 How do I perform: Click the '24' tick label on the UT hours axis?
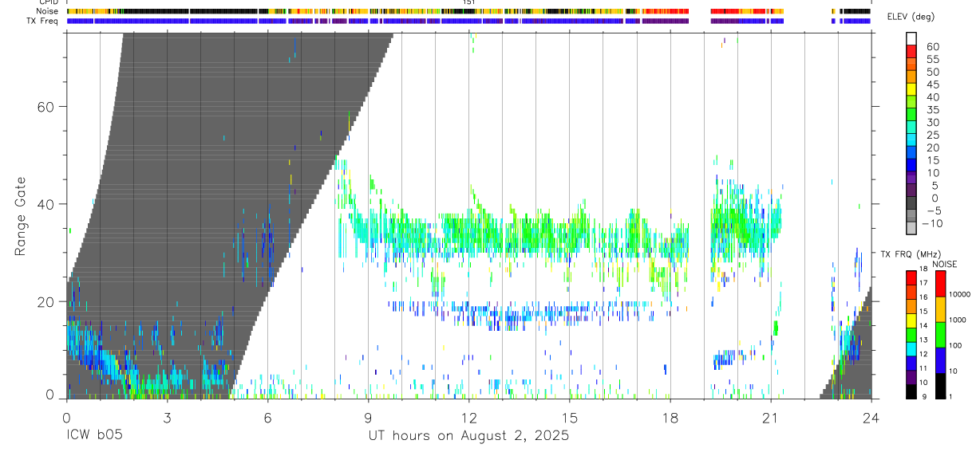point(871,418)
